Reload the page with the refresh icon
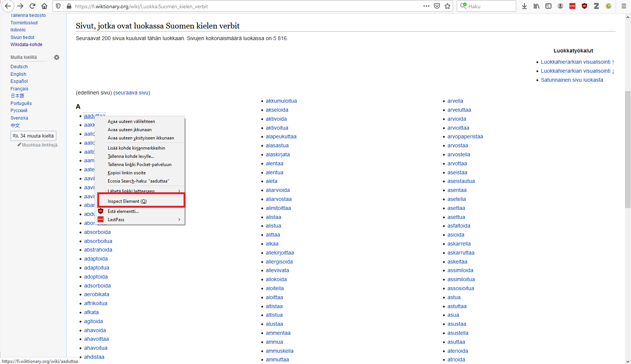This screenshot has width=631, height=364. (x=33, y=6)
